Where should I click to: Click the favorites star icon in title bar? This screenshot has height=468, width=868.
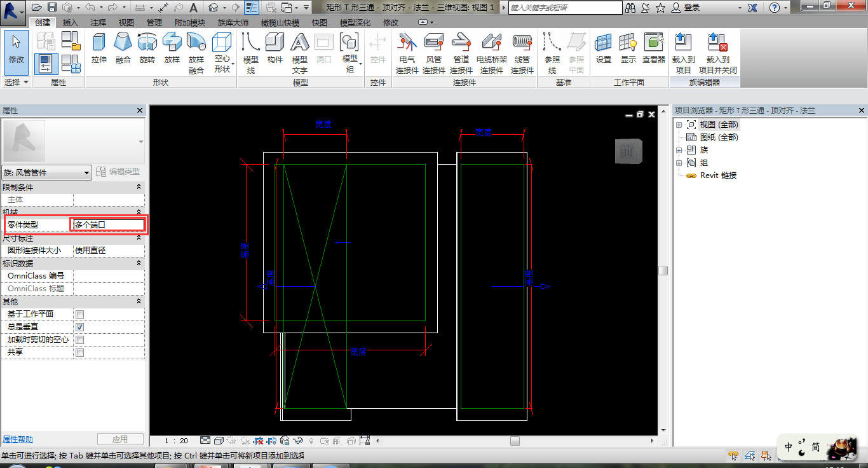coord(660,8)
